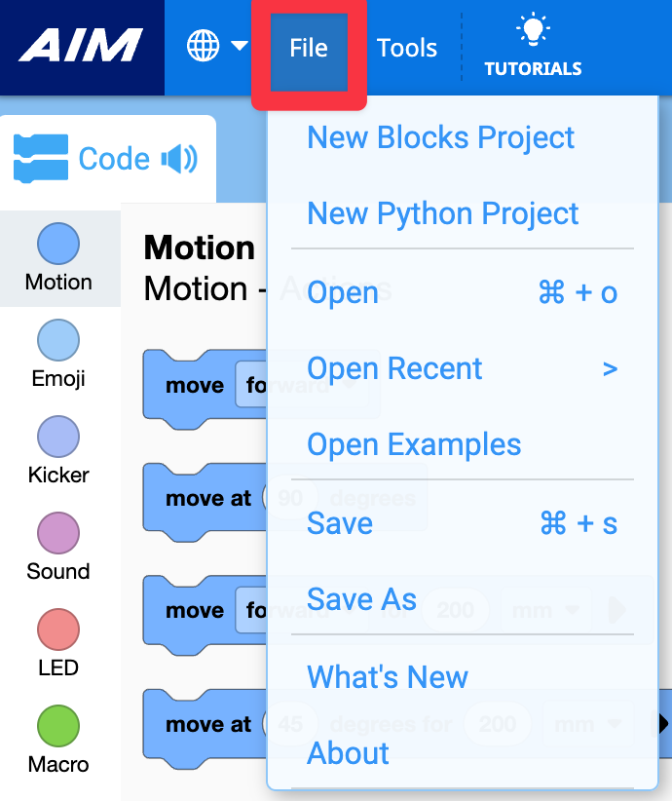Create a New Blocks Project
Screen dimensions: 672x801
(x=440, y=137)
